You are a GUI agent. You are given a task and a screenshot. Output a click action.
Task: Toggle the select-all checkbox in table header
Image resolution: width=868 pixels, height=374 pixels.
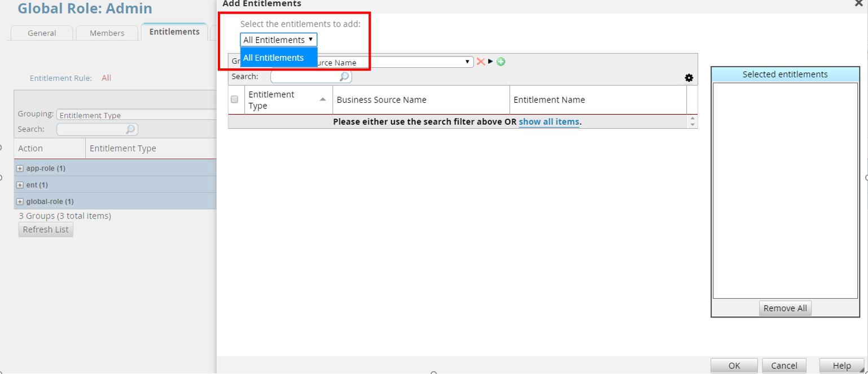point(234,99)
